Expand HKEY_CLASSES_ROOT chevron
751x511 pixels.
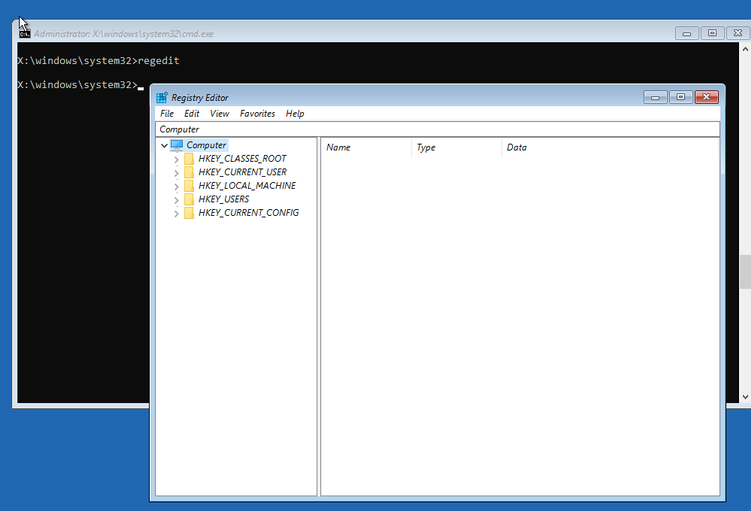pos(176,159)
